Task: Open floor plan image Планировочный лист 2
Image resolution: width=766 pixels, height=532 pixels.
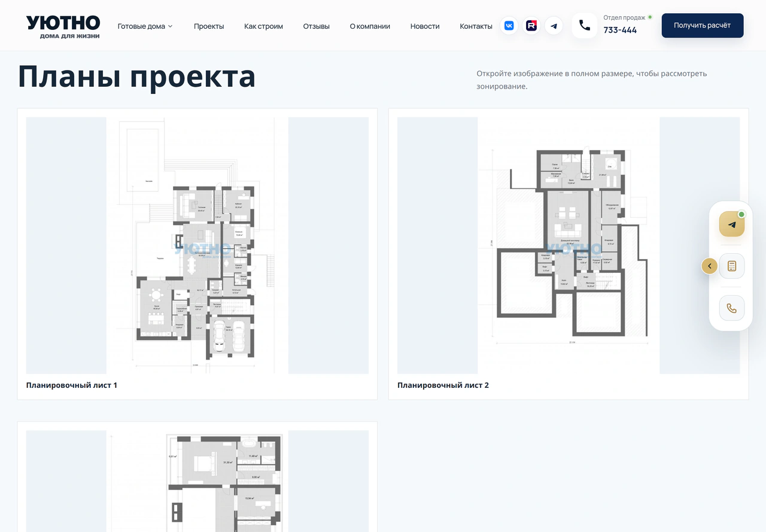Action: click(x=569, y=245)
